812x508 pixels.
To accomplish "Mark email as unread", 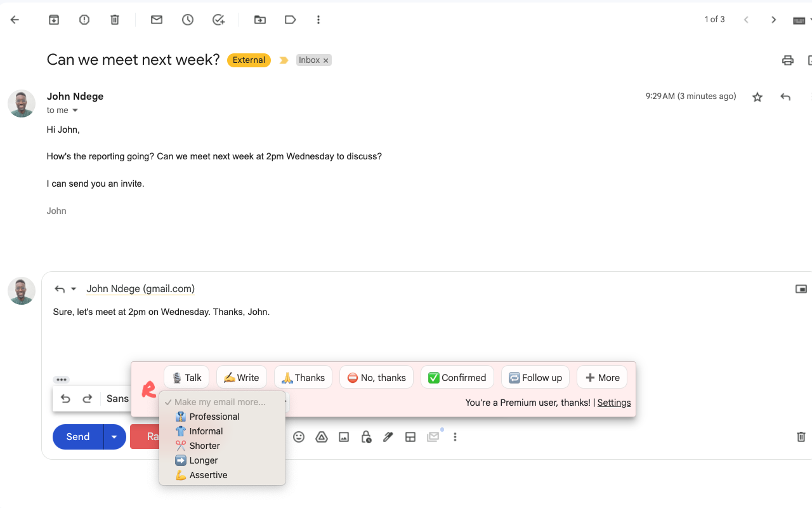I will (157, 20).
